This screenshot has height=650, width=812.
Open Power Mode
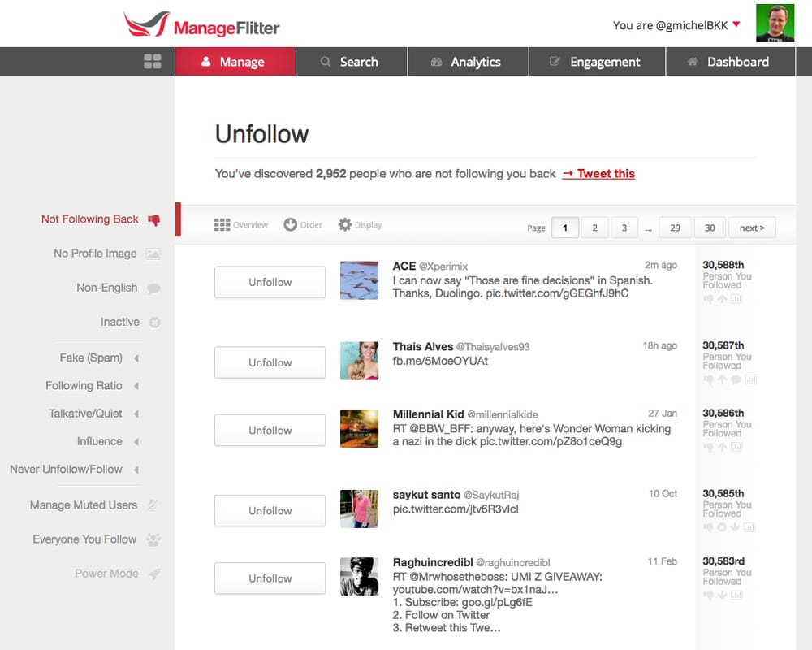[106, 574]
